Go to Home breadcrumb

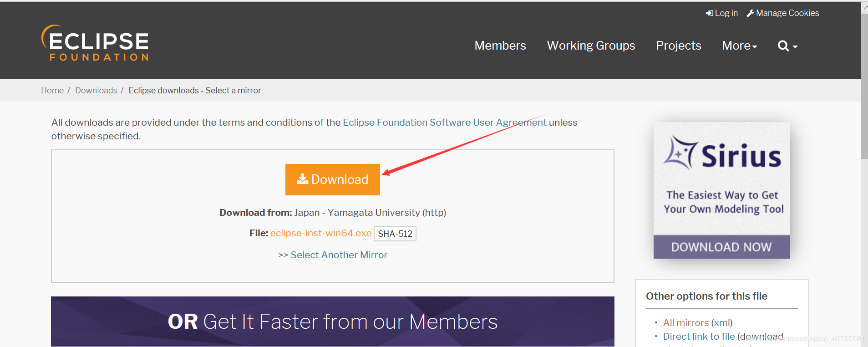(52, 90)
